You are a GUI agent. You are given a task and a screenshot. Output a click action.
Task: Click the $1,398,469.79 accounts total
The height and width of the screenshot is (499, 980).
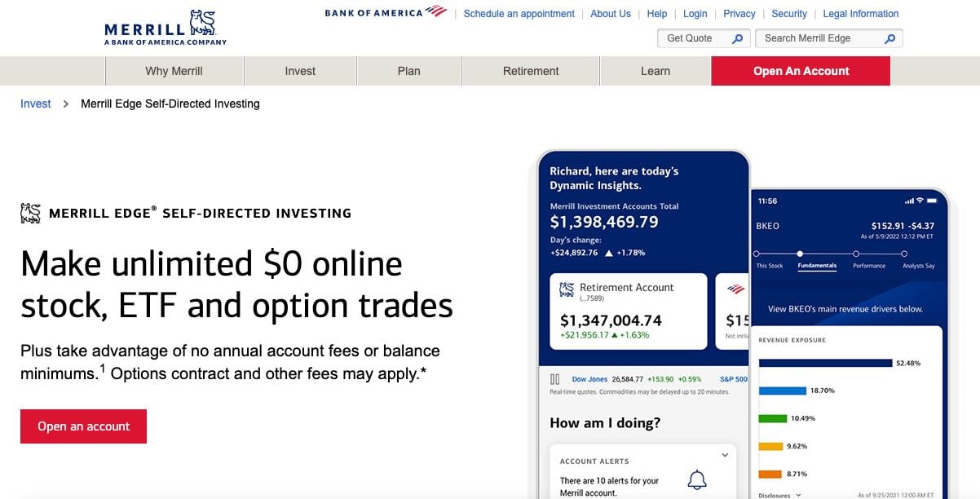point(604,222)
